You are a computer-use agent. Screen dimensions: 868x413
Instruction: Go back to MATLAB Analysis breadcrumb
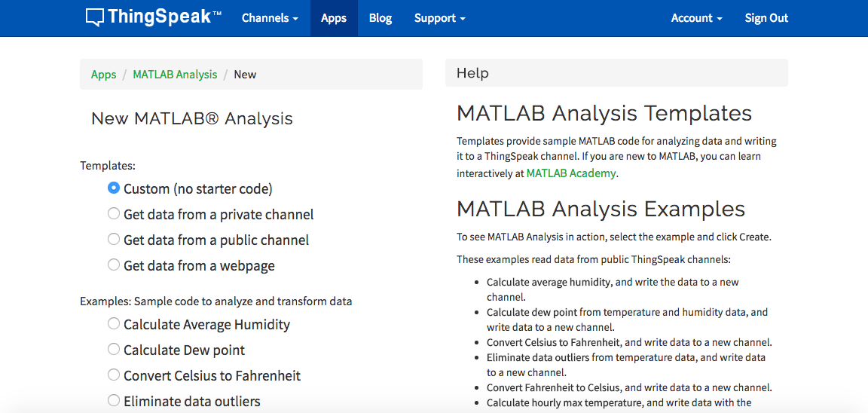pyautogui.click(x=175, y=75)
